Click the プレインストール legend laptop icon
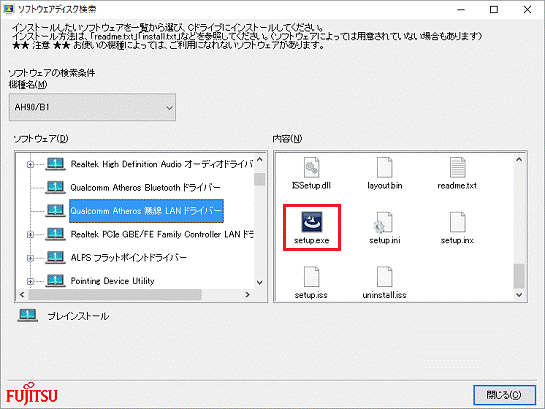 coord(27,316)
